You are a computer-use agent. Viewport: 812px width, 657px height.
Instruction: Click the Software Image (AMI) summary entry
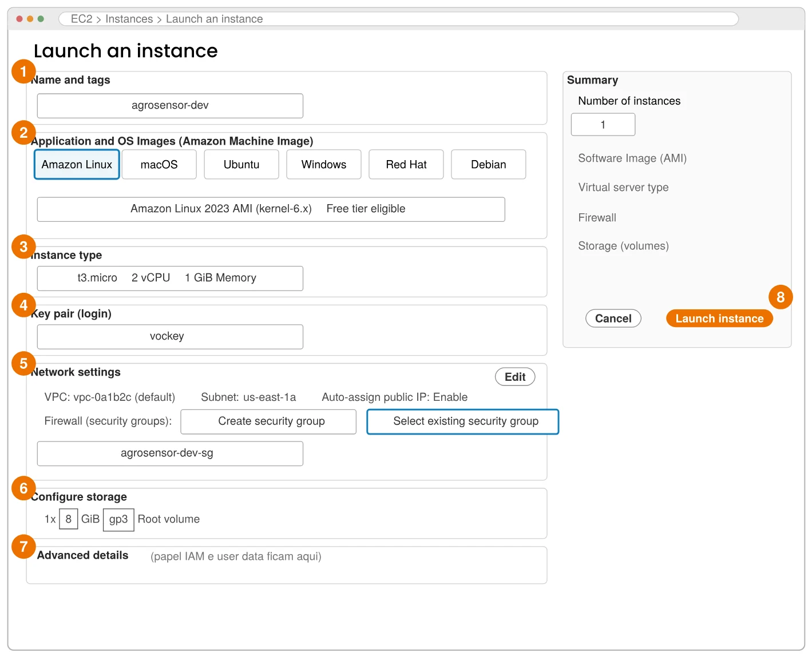632,158
